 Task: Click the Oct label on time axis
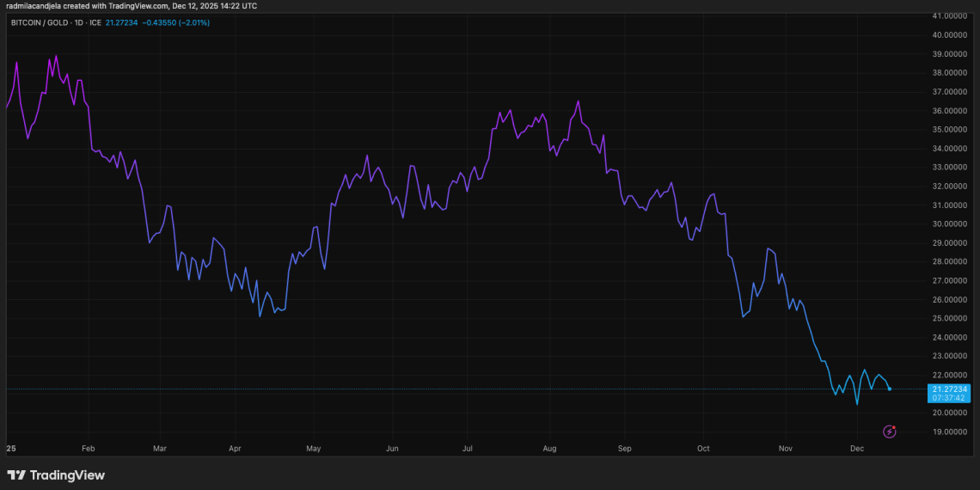pyautogui.click(x=703, y=449)
